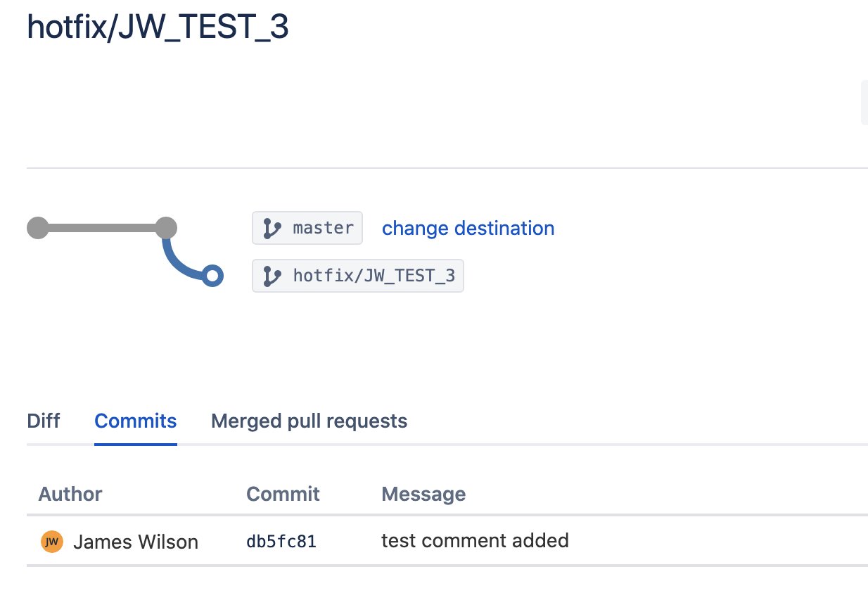Click James Wilson's JW avatar icon
This screenshot has height=612, width=868.
[51, 542]
